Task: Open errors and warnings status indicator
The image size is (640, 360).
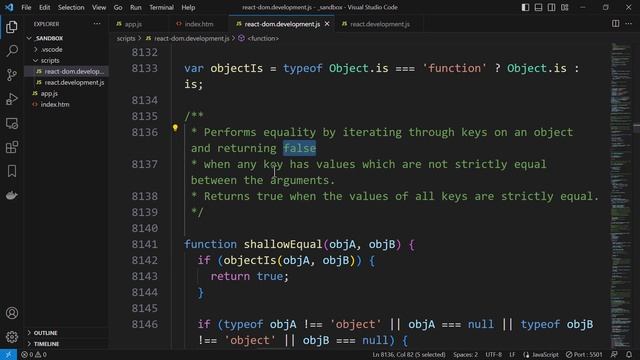Action: [x=34, y=355]
